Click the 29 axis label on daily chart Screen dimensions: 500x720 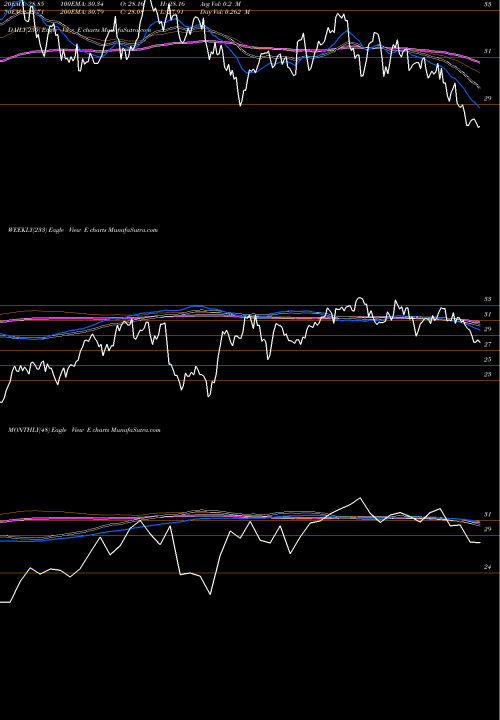click(x=487, y=98)
